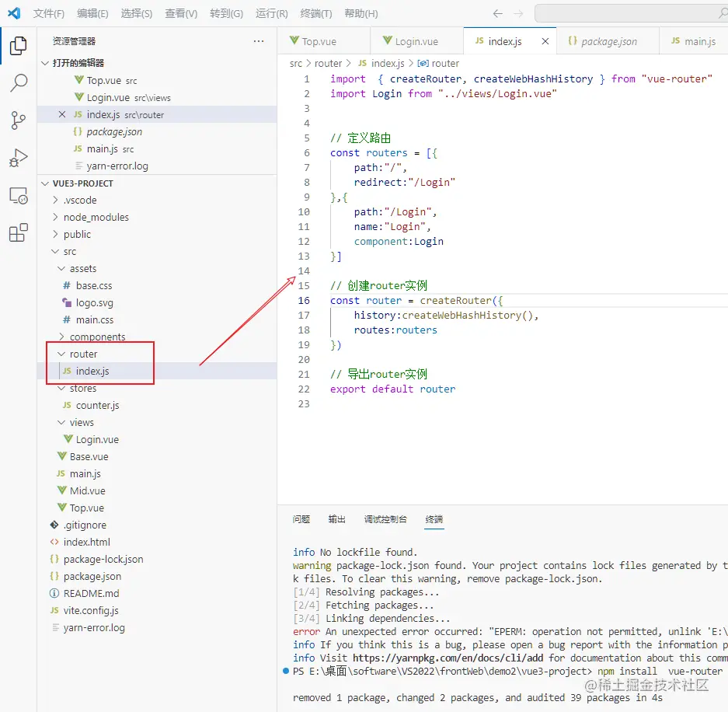728x712 pixels.
Task: Switch to the main.js editor tab
Action: [694, 41]
